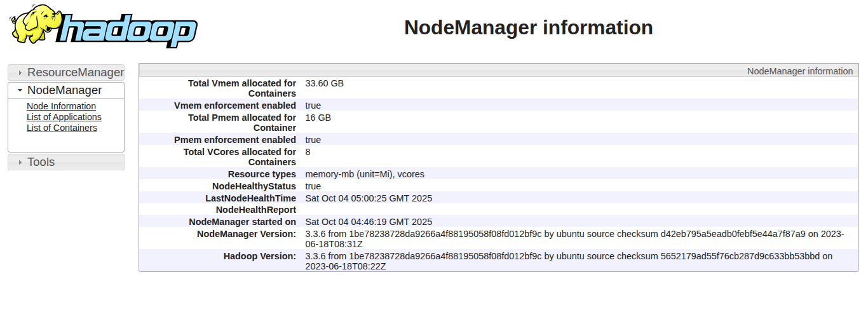Open the List of Containers link
The image size is (868, 333).
(62, 128)
